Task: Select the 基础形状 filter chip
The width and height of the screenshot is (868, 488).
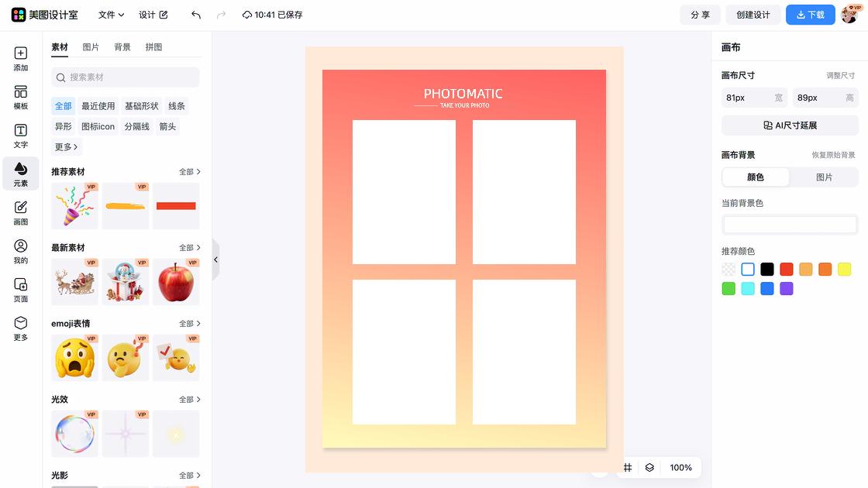Action: point(141,106)
